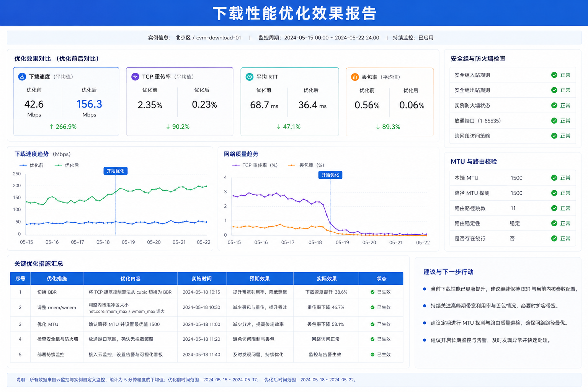Screen dimensions: 588x392
Task: Click 已生效 check icon in 部署持续监控 row
Action: pos(372,354)
